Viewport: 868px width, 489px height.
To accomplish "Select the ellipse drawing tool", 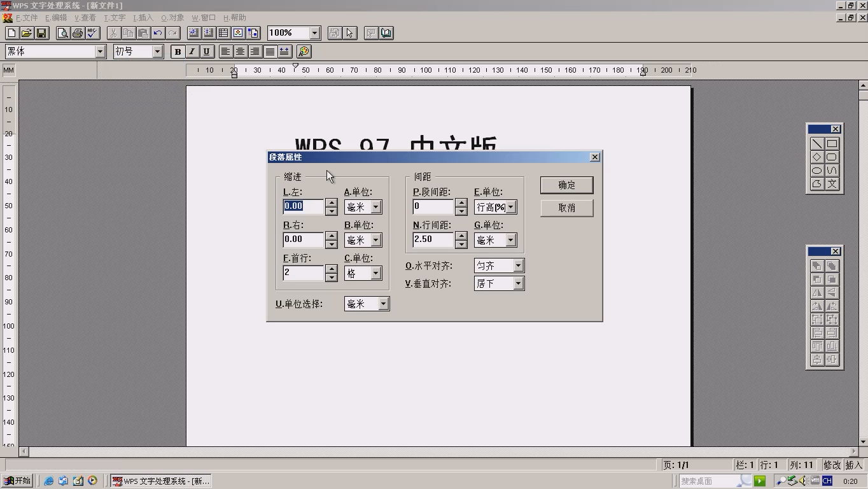I will point(817,171).
